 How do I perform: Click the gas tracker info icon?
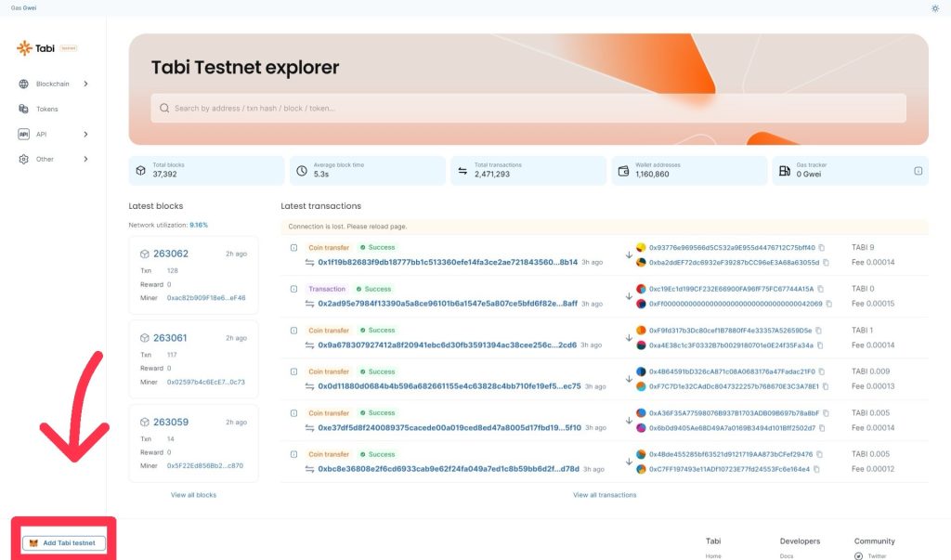pos(918,171)
